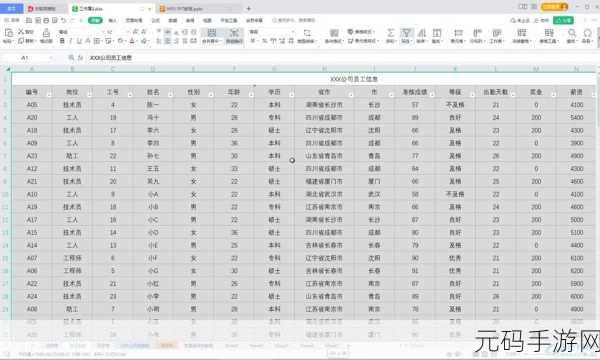Open filter dropdown on 编号 header
600x360 pixels.
coord(49,94)
